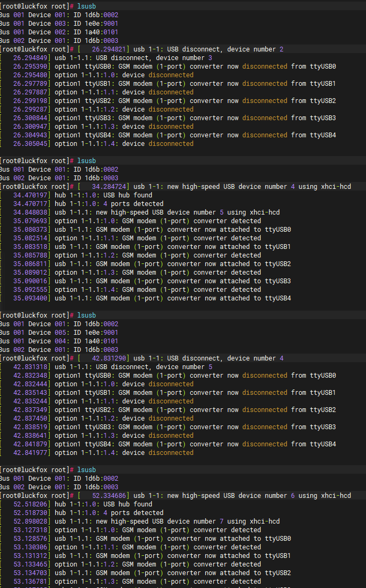Click log line 35.079693 converter detected

[131, 221]
